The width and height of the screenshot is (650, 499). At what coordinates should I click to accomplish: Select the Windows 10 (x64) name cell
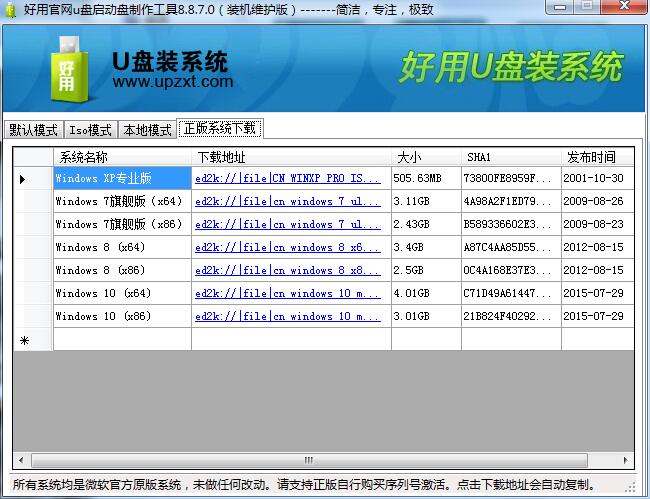(x=123, y=293)
